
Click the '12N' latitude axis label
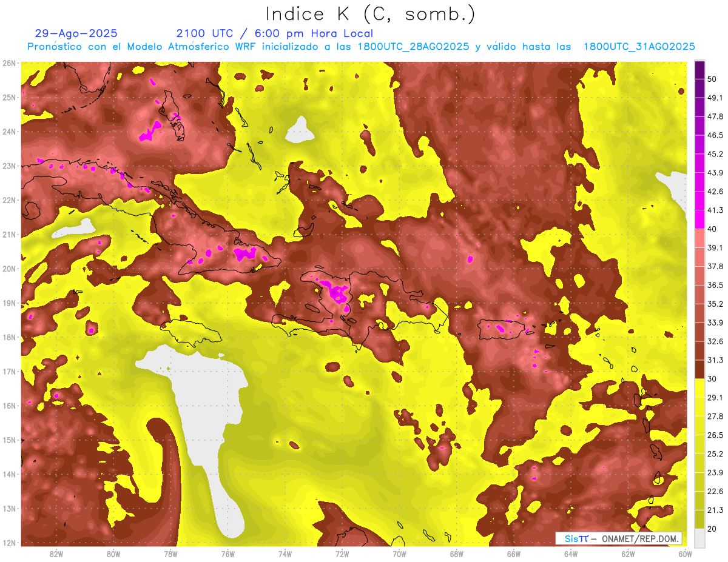[9, 543]
